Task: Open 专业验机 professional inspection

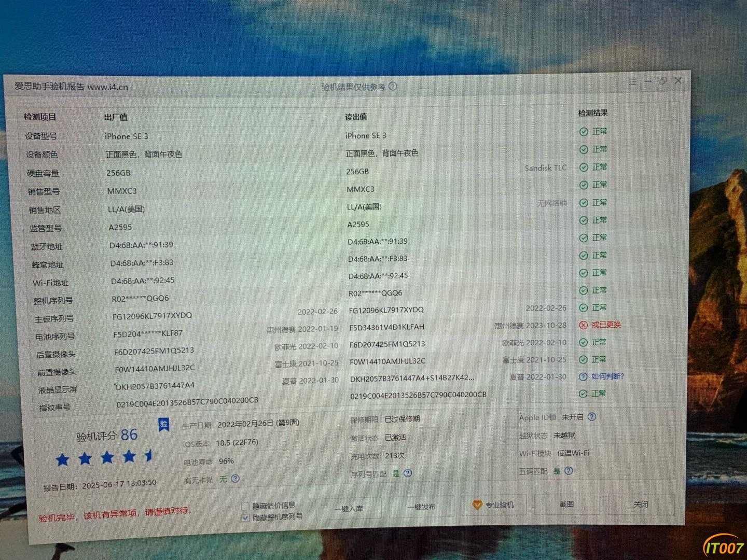Action: click(494, 505)
